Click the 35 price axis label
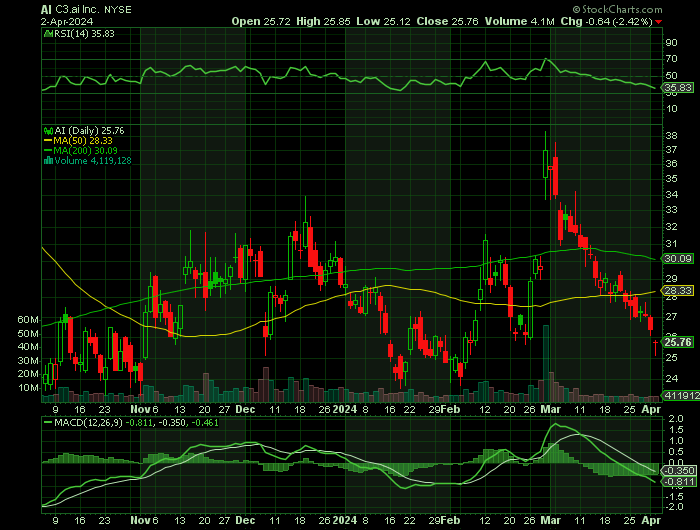This screenshot has height=530, width=700. [671, 179]
